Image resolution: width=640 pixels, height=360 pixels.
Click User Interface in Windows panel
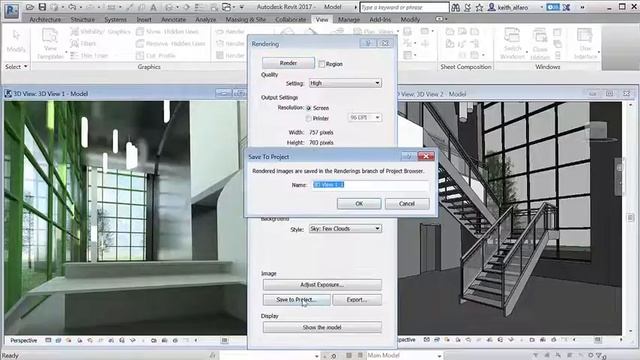[x=586, y=44]
